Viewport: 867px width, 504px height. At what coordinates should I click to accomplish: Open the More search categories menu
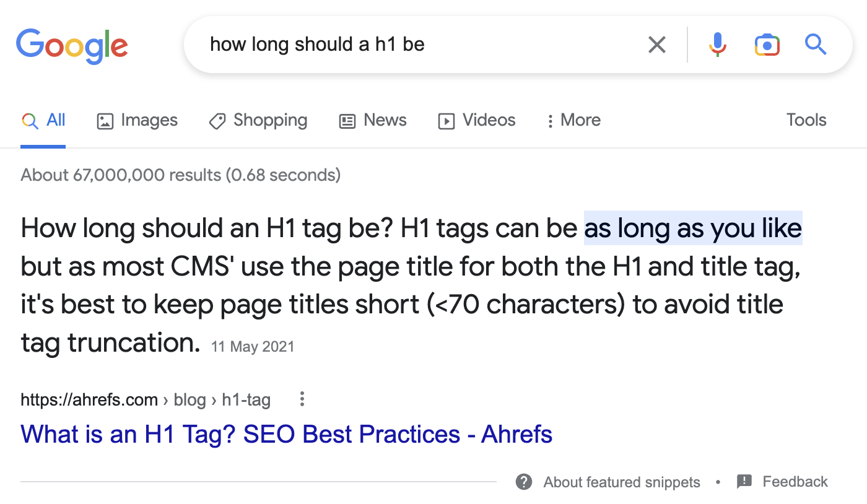[573, 120]
